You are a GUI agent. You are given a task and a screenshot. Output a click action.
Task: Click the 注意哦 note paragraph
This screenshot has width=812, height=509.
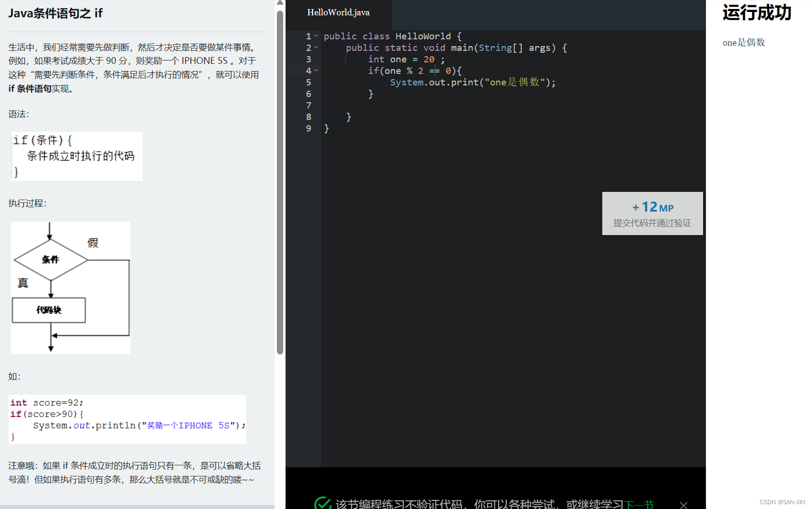pos(135,473)
